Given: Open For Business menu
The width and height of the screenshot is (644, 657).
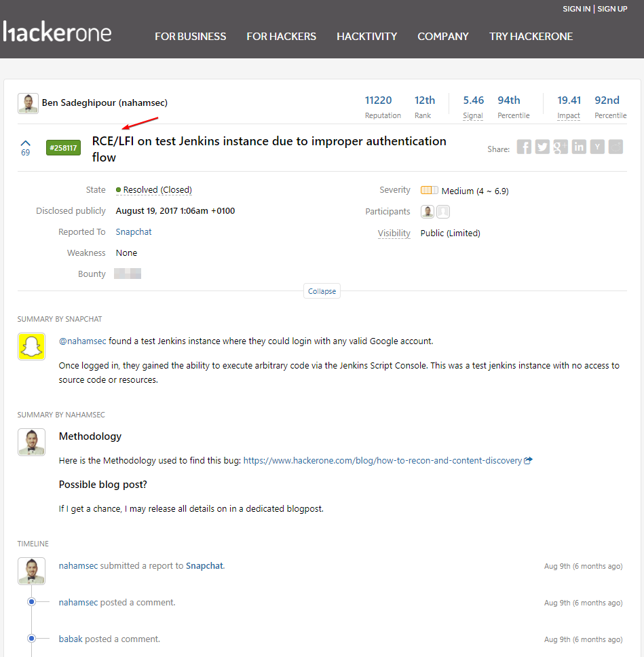Looking at the screenshot, I should 190,37.
